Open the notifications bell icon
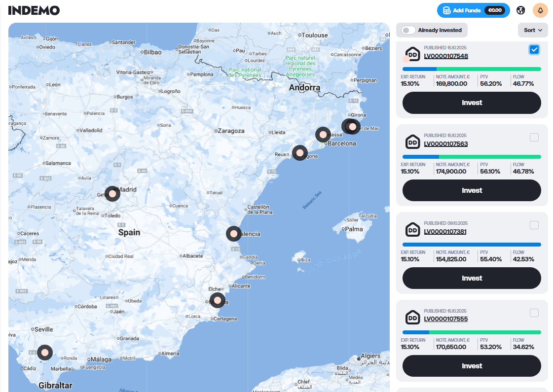553x392 pixels. click(x=540, y=10)
